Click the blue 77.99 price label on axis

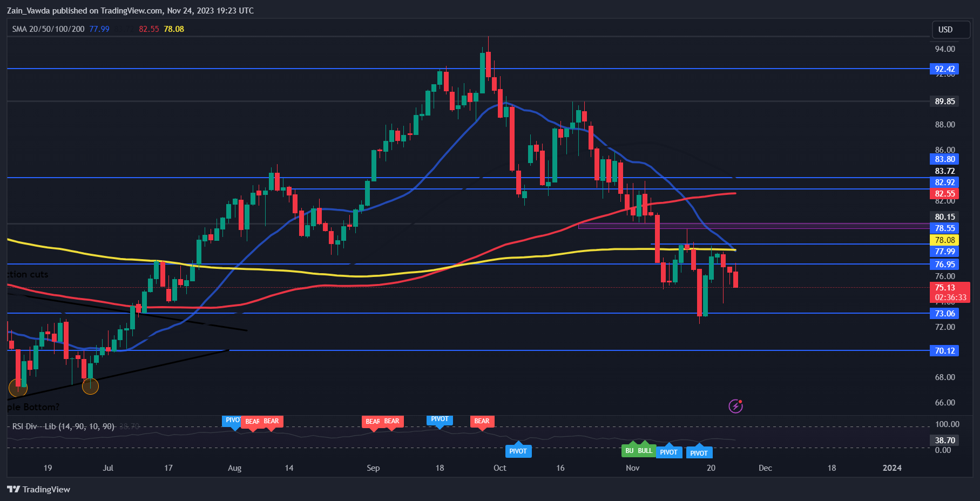pos(944,251)
